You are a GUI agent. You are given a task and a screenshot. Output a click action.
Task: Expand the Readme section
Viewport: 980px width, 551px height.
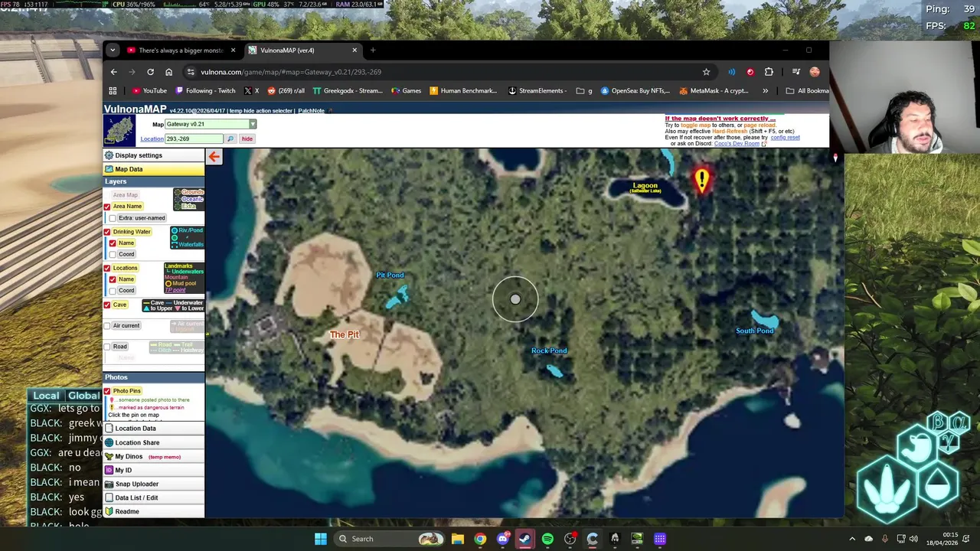(x=154, y=511)
